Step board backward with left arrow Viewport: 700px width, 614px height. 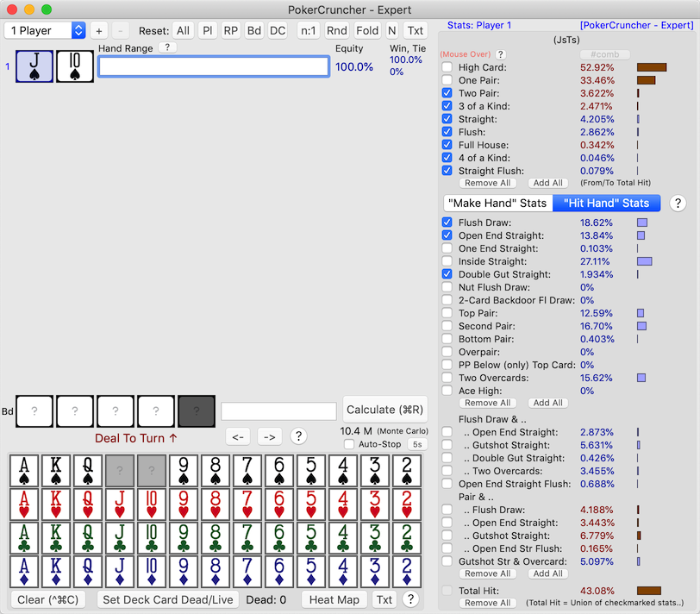pyautogui.click(x=238, y=436)
